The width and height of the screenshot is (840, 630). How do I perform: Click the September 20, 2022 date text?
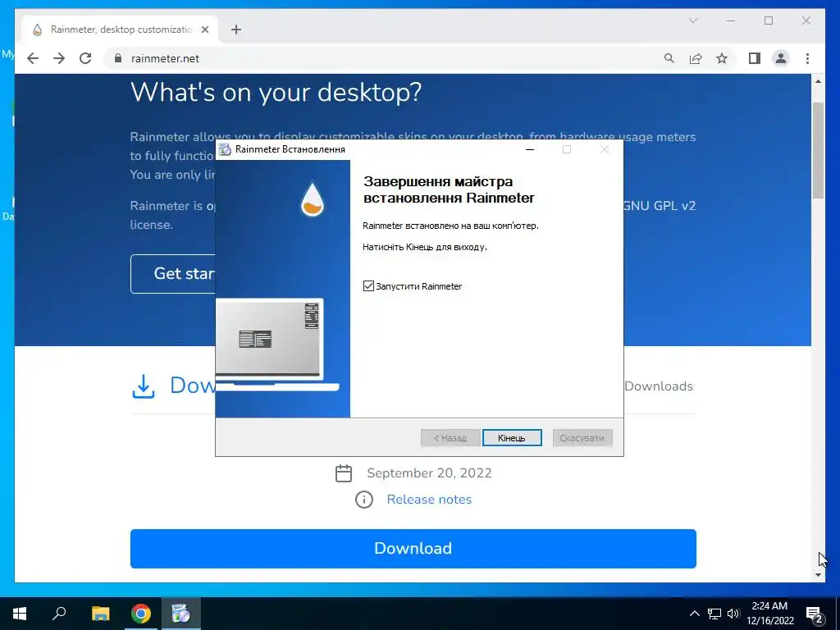coord(429,473)
